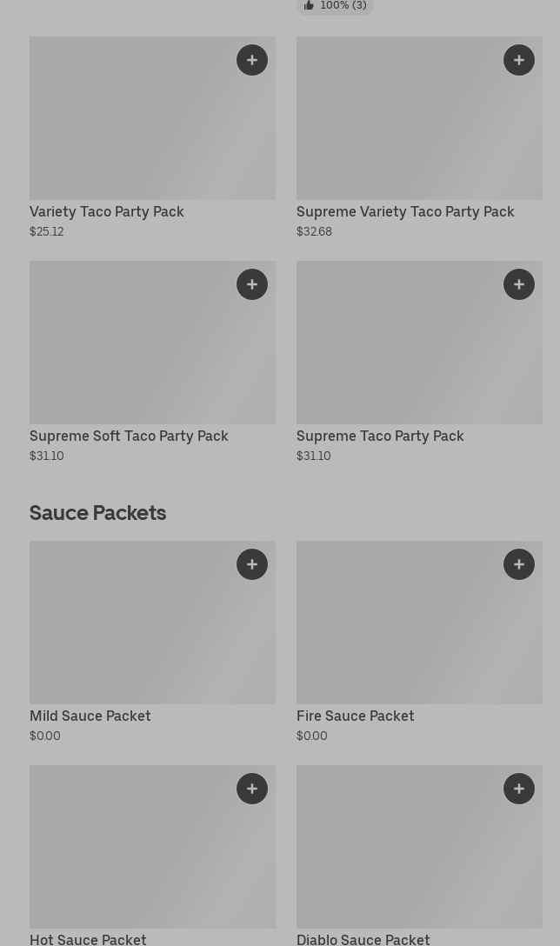Click the 100% thumbs-up rating badge
The width and height of the screenshot is (560, 946).
pyautogui.click(x=336, y=6)
